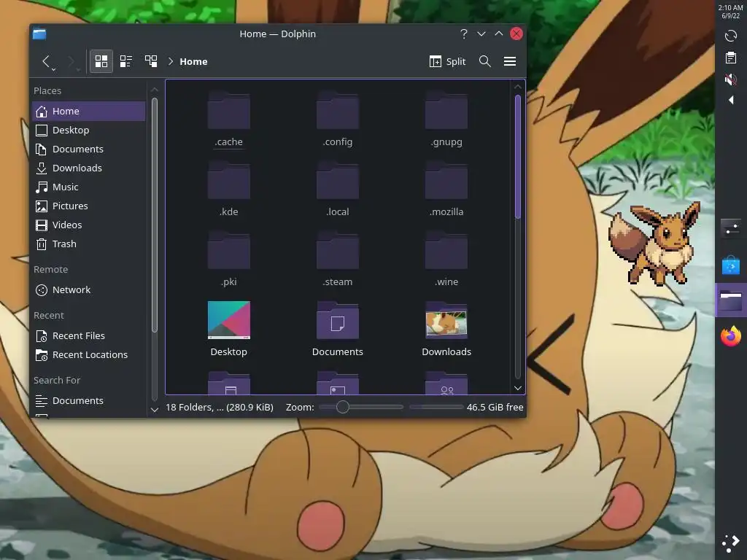Open Network under Remote

(x=88, y=290)
